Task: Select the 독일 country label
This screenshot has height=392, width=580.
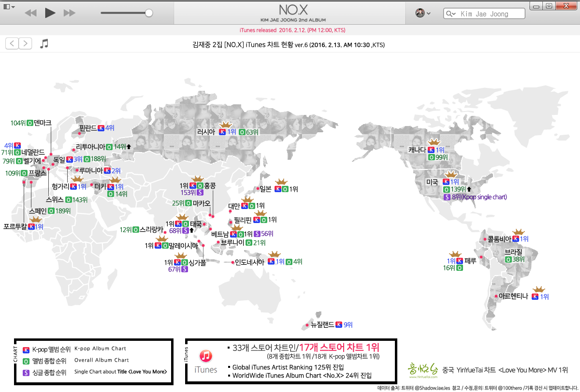Action: 59,159
